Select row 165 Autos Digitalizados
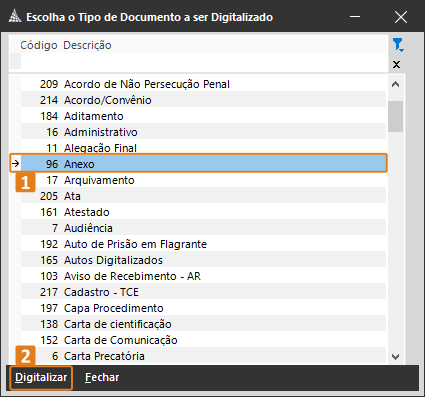Image resolution: width=425 pixels, height=397 pixels. pos(203,260)
